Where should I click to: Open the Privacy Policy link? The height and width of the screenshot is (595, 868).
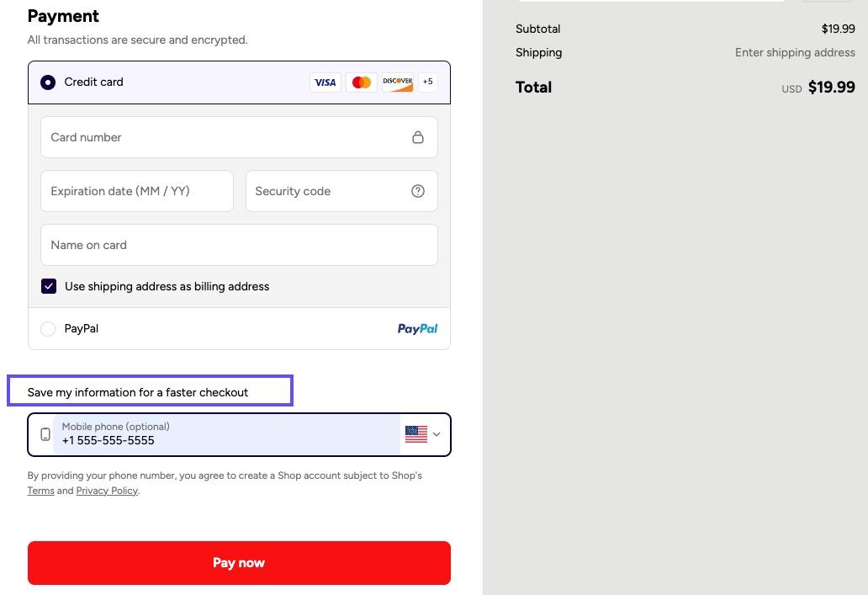(107, 491)
